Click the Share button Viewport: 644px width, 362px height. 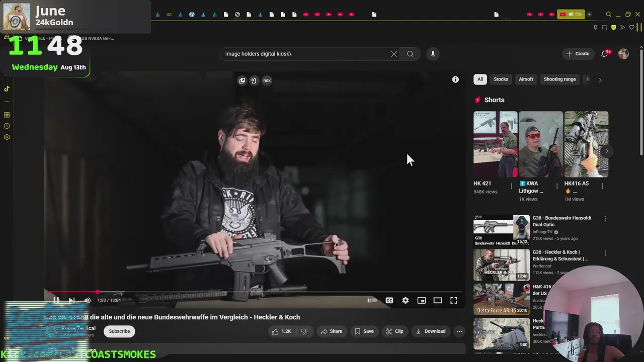point(331,331)
